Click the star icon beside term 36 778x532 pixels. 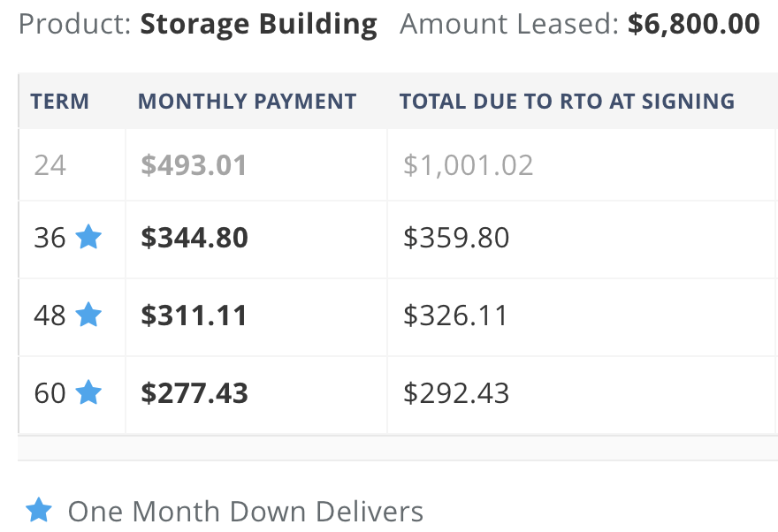click(88, 237)
